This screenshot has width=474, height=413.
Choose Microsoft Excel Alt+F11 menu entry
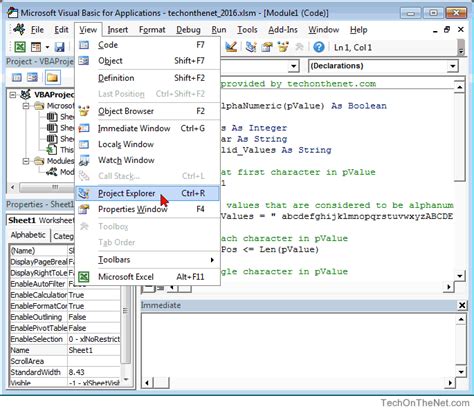148,277
